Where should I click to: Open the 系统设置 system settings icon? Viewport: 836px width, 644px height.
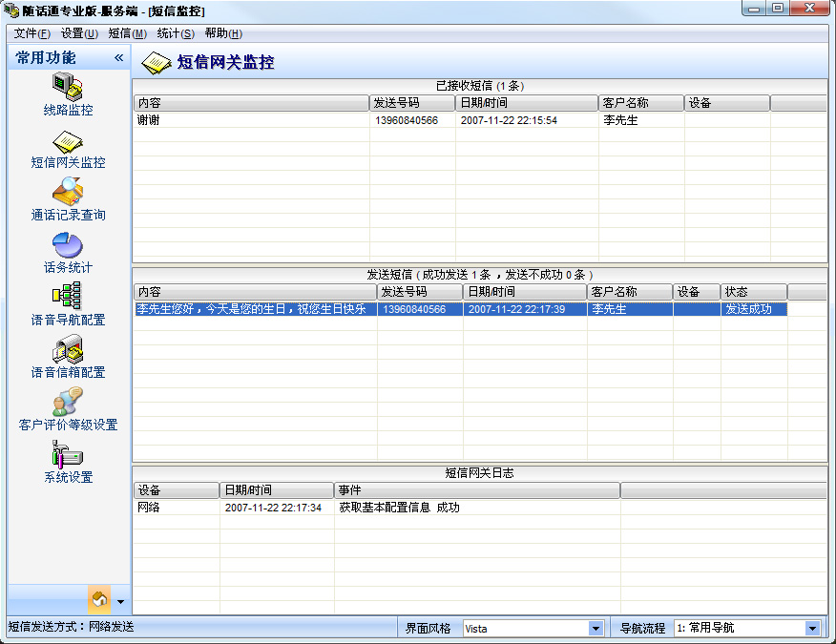pos(68,454)
